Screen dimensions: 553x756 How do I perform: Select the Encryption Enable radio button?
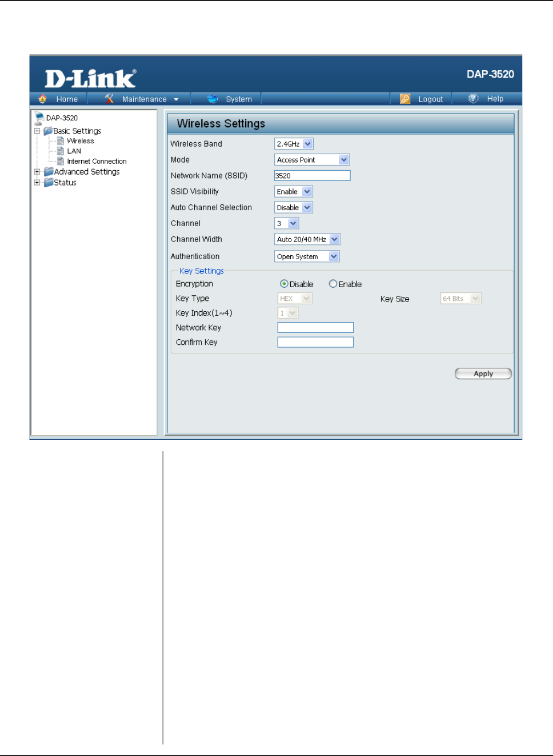tap(332, 284)
